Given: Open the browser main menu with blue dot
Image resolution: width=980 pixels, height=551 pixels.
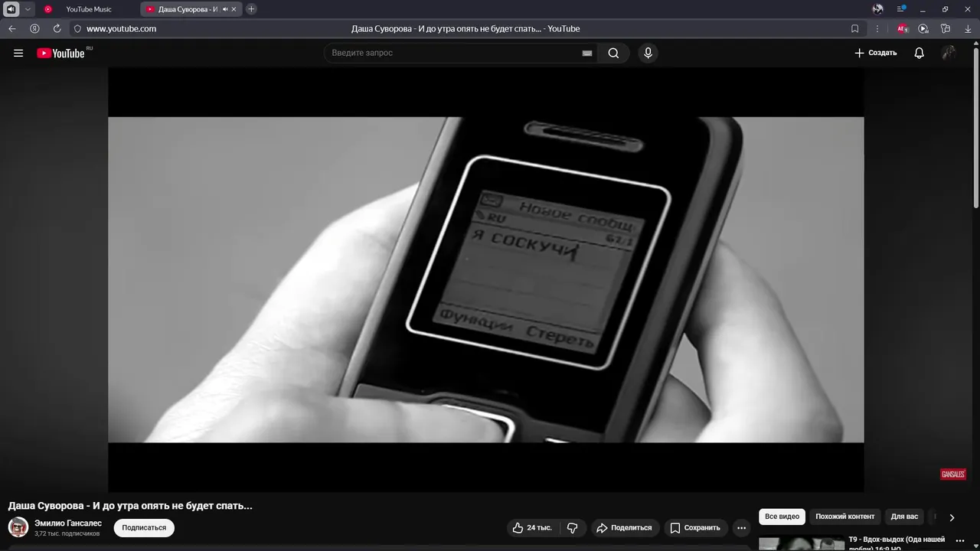Looking at the screenshot, I should (901, 9).
